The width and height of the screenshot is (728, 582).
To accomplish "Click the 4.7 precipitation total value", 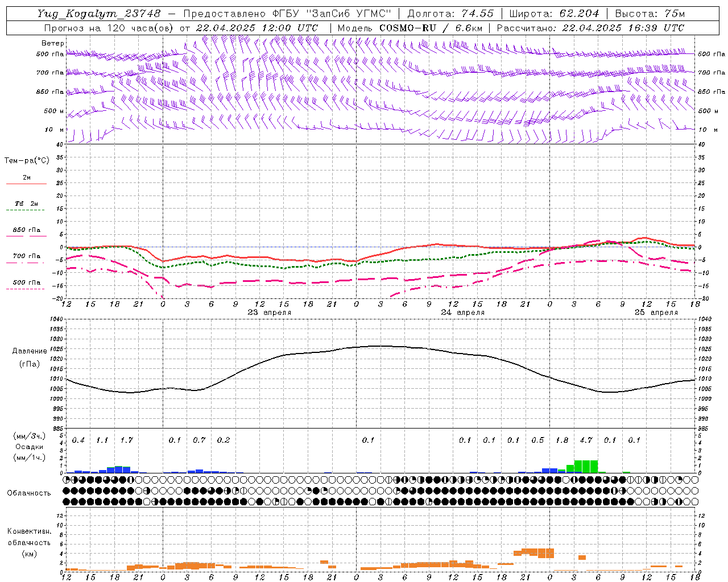I will 586,440.
